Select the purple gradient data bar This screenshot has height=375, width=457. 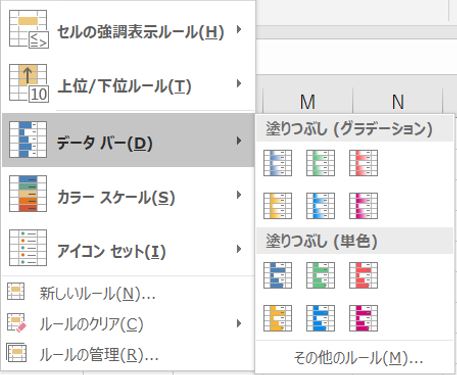tap(363, 206)
